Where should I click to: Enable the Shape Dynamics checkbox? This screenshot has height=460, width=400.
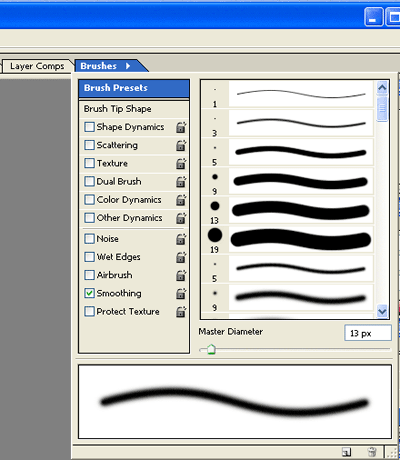[89, 127]
